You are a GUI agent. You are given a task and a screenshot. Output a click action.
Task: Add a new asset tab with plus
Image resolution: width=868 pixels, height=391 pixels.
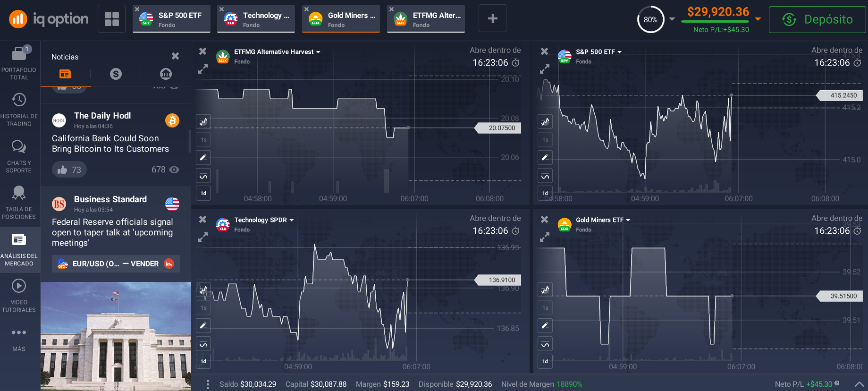pos(492,18)
